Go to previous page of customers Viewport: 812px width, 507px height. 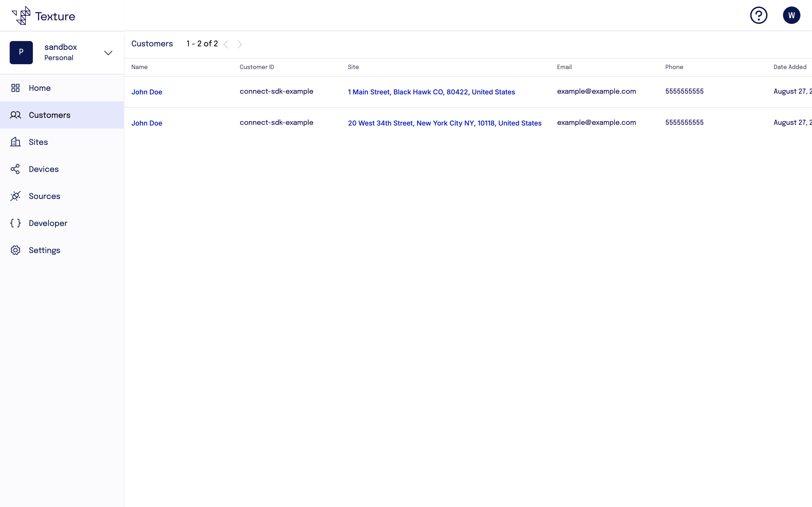point(226,44)
